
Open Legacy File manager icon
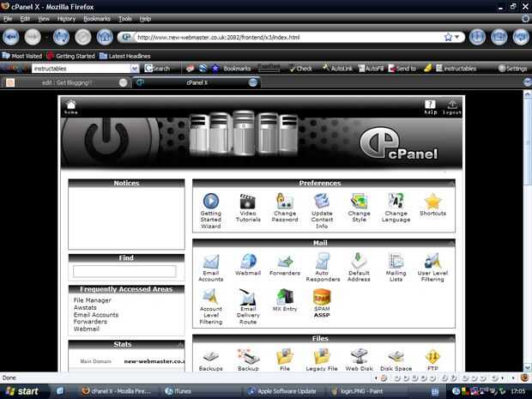(322, 356)
